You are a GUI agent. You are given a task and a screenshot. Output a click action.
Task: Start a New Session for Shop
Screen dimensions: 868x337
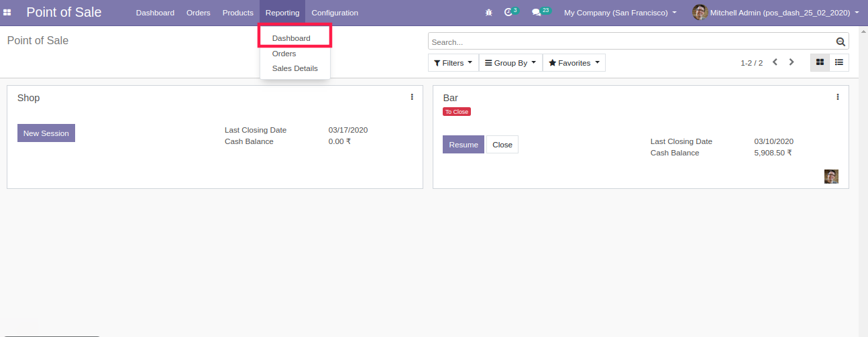pyautogui.click(x=46, y=133)
